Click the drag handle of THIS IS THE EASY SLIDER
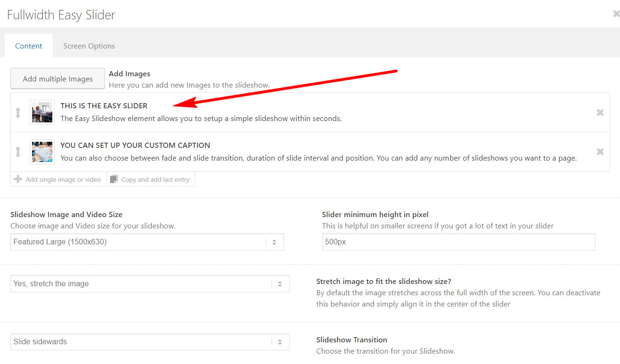Viewport: 620px width, 364px height. pyautogui.click(x=18, y=113)
